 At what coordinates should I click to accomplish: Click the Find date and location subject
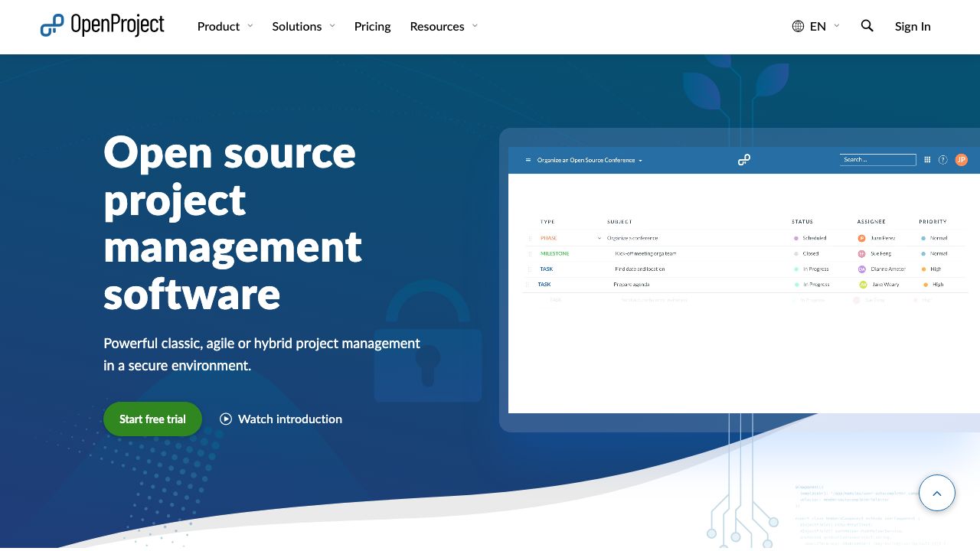[x=640, y=269]
